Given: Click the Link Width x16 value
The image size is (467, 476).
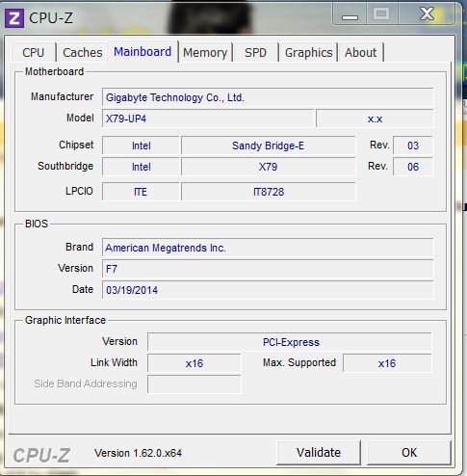Looking at the screenshot, I should (x=195, y=363).
